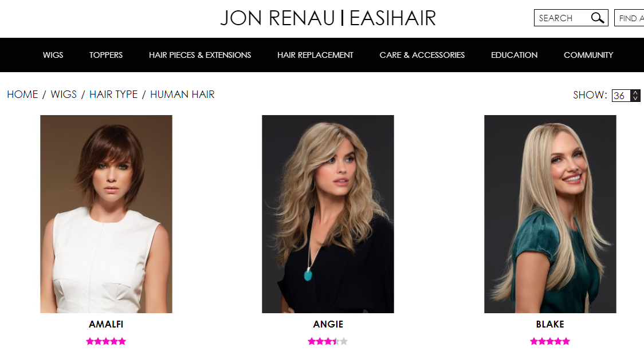The image size is (644, 355).
Task: Click Blake's five-star rating
Action: [550, 341]
